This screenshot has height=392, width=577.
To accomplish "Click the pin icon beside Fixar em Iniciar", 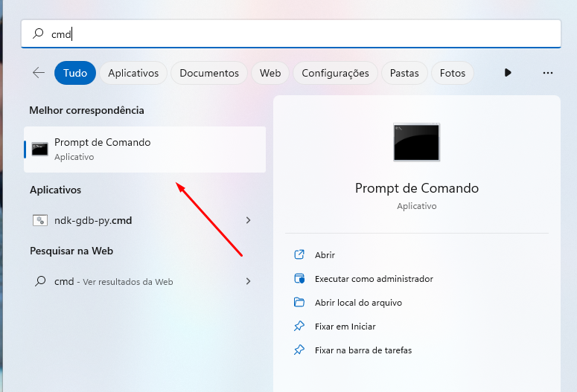I will (299, 327).
